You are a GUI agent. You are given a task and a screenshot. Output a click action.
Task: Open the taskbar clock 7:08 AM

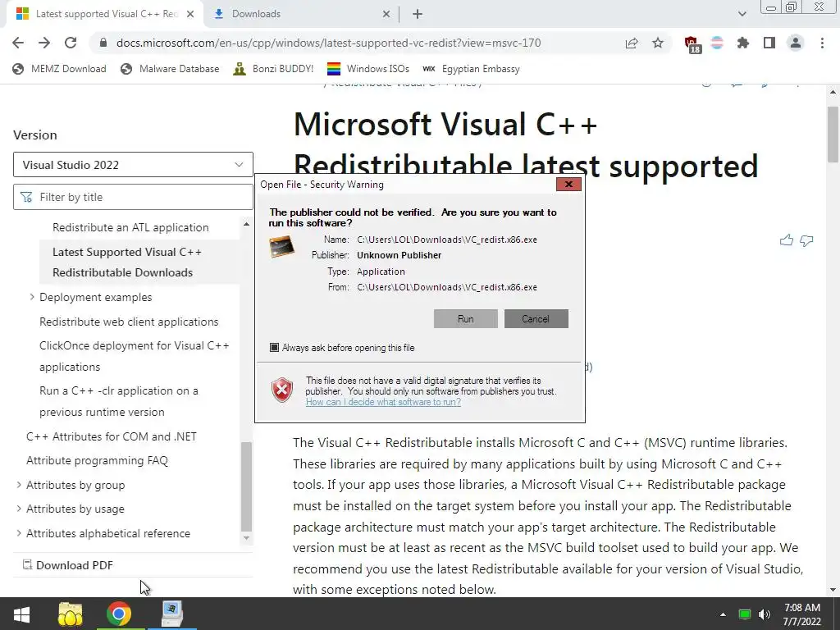802,614
